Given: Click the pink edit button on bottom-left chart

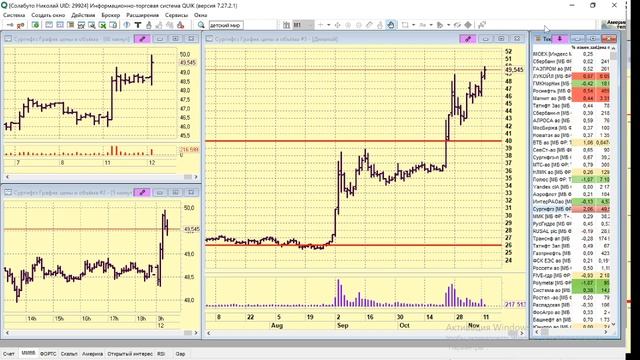Looking at the screenshot, I should (x=142, y=192).
